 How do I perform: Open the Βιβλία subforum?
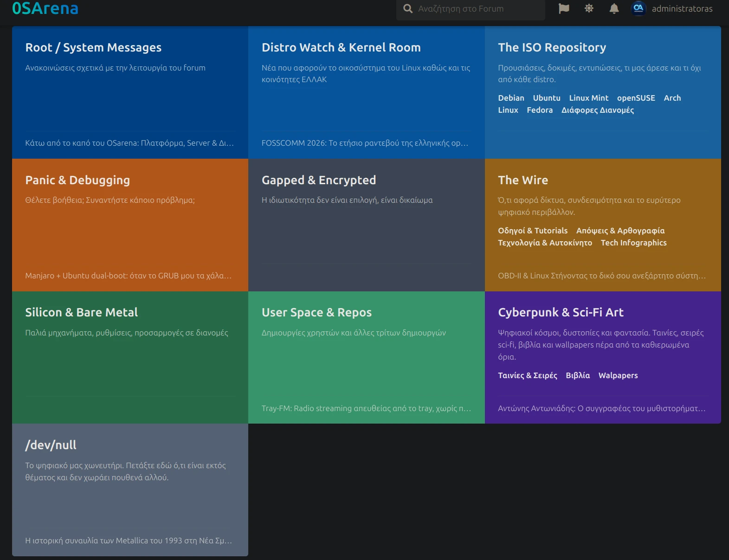tap(578, 375)
